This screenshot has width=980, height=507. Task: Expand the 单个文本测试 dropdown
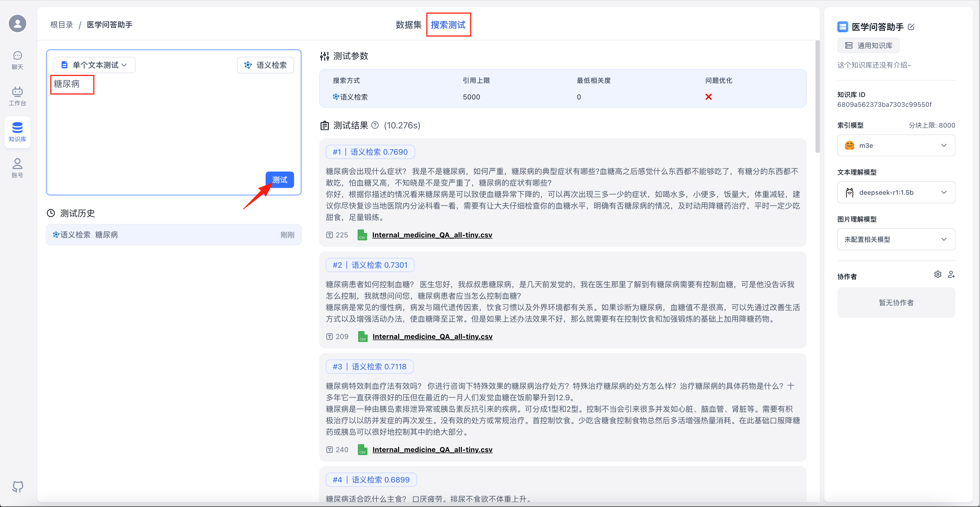(94, 65)
